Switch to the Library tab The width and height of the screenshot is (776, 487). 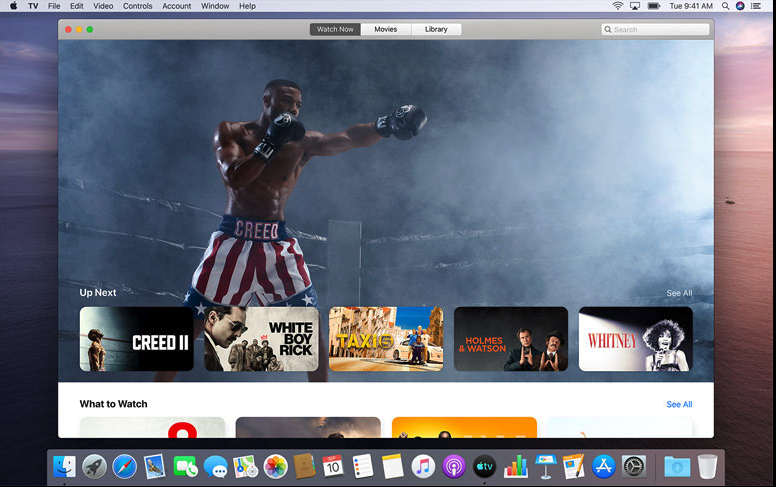pyautogui.click(x=436, y=29)
